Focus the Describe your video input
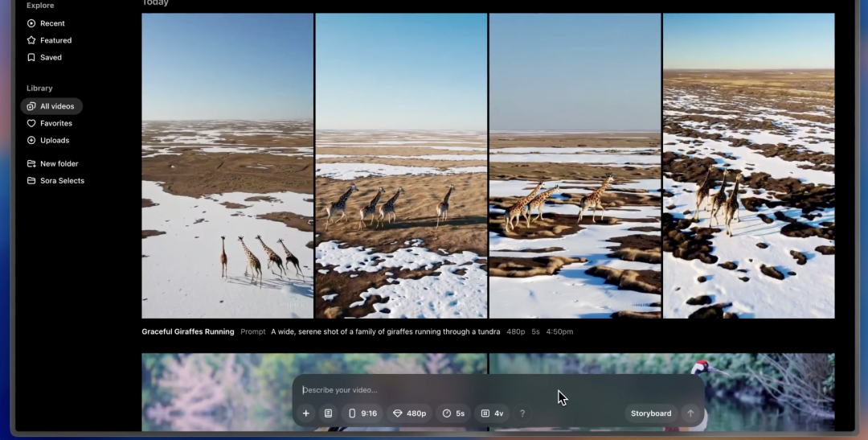868x440 pixels. click(x=498, y=390)
